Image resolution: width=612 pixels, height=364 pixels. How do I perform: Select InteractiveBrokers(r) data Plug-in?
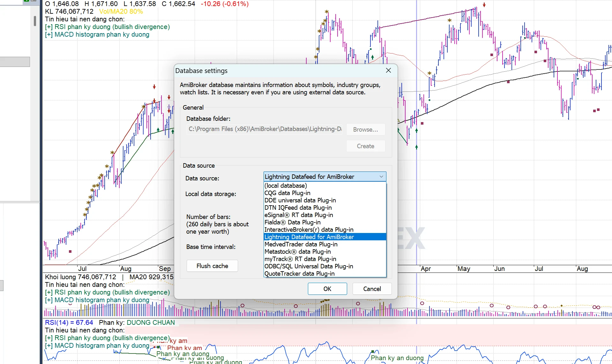pyautogui.click(x=325, y=229)
